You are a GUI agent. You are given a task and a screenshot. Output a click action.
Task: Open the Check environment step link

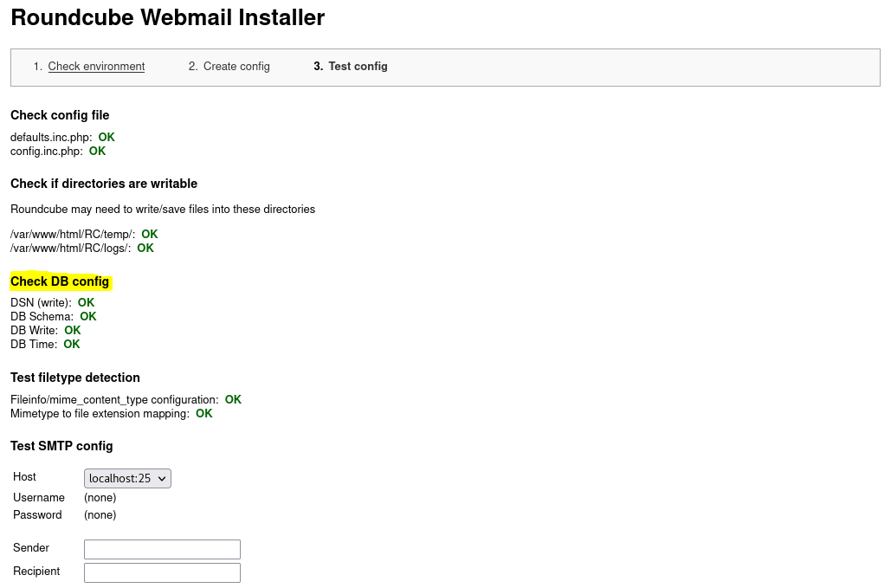click(x=96, y=67)
